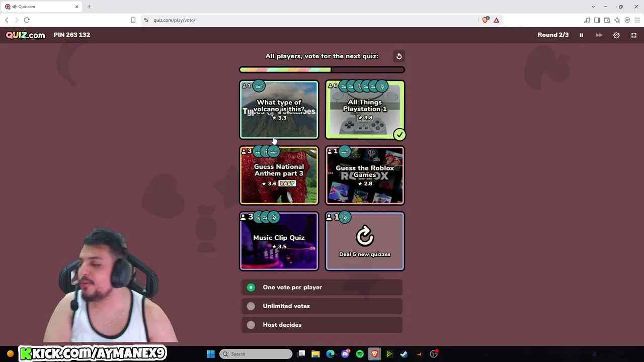Viewport: 644px width, 362px height.
Task: Open Task View on the taskbar
Action: click(301, 354)
